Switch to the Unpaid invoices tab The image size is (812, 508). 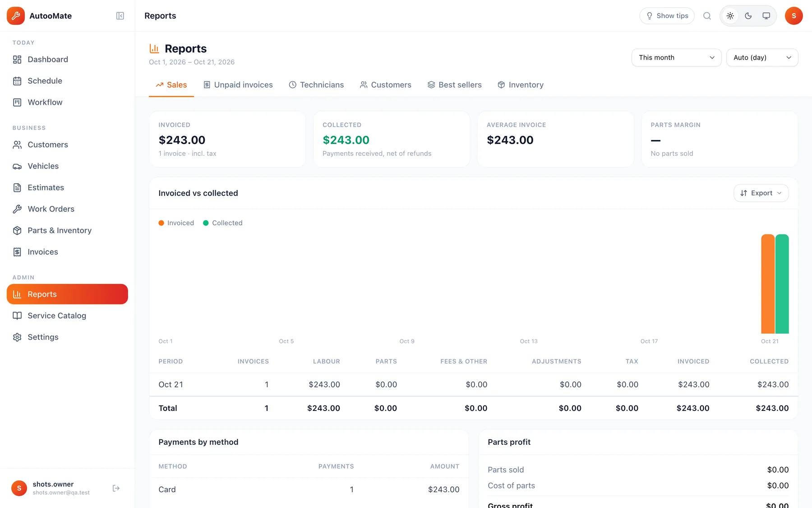[238, 85]
